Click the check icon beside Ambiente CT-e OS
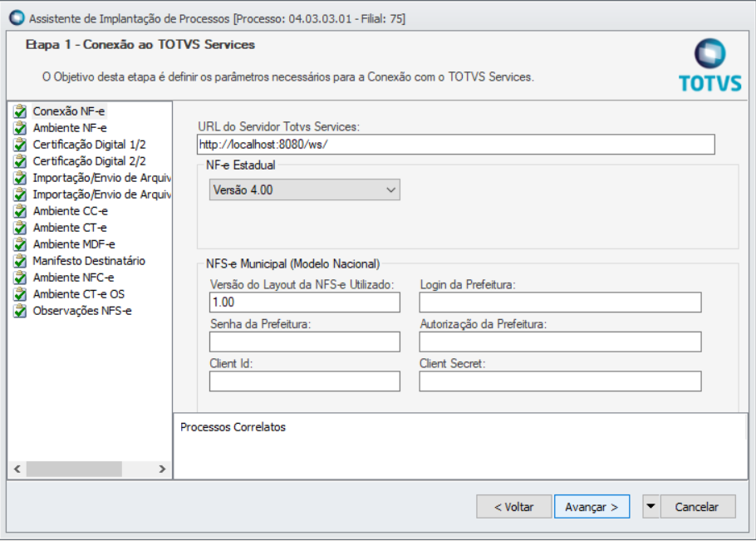The height and width of the screenshot is (541, 756). tap(20, 294)
